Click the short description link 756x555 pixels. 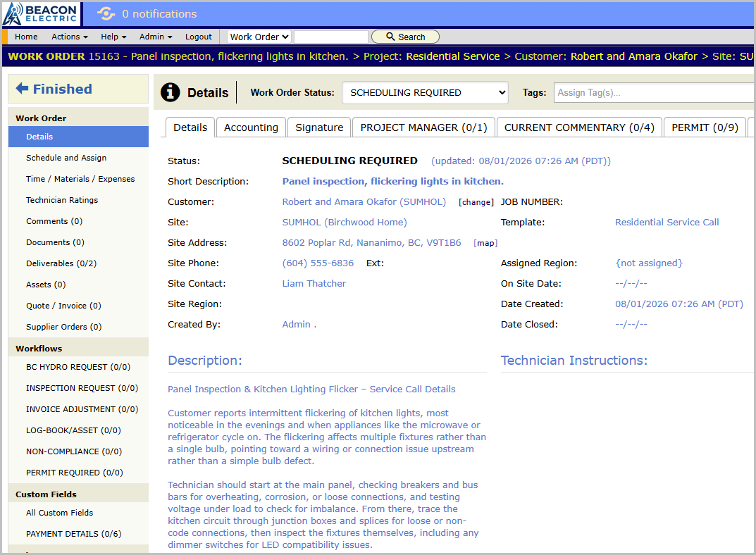[393, 181]
